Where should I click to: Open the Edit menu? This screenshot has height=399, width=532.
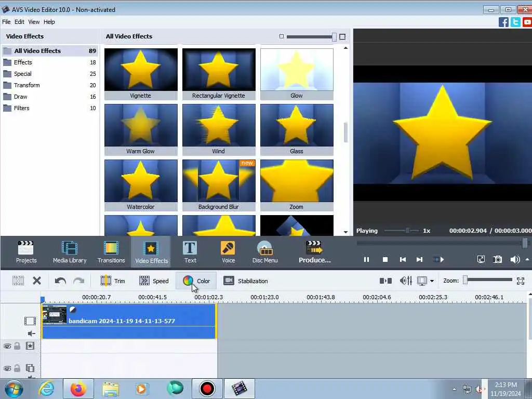click(x=19, y=22)
